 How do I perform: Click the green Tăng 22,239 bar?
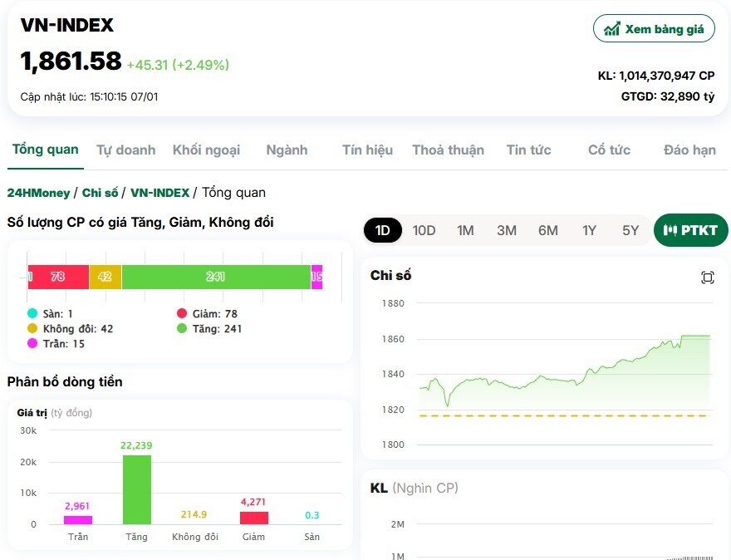(137, 489)
